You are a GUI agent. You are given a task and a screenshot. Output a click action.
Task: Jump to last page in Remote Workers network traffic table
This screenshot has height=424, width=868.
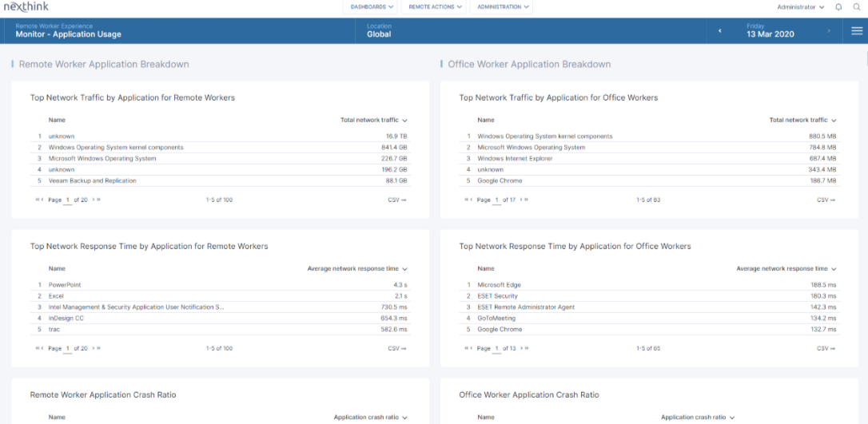pos(99,200)
